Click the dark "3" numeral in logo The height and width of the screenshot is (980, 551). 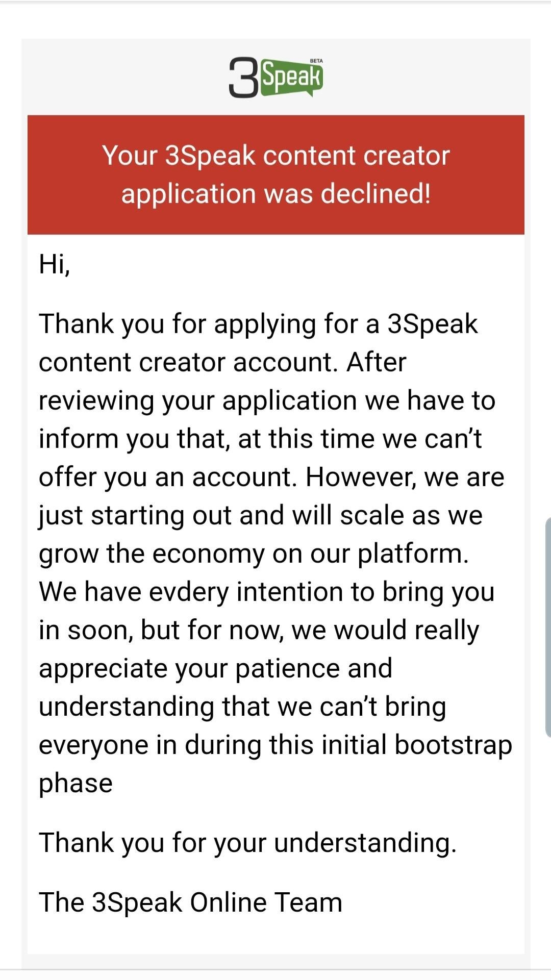[243, 78]
